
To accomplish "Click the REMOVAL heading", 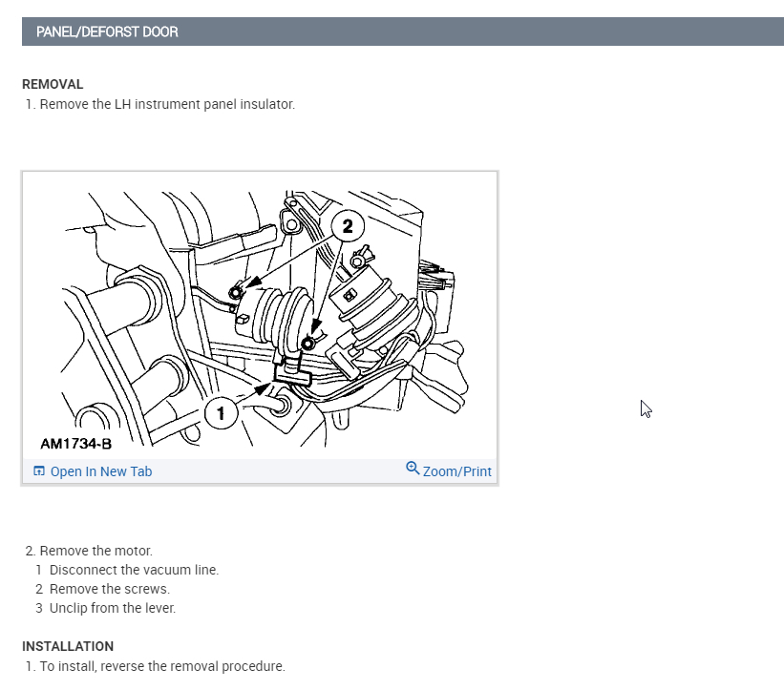I will click(53, 84).
